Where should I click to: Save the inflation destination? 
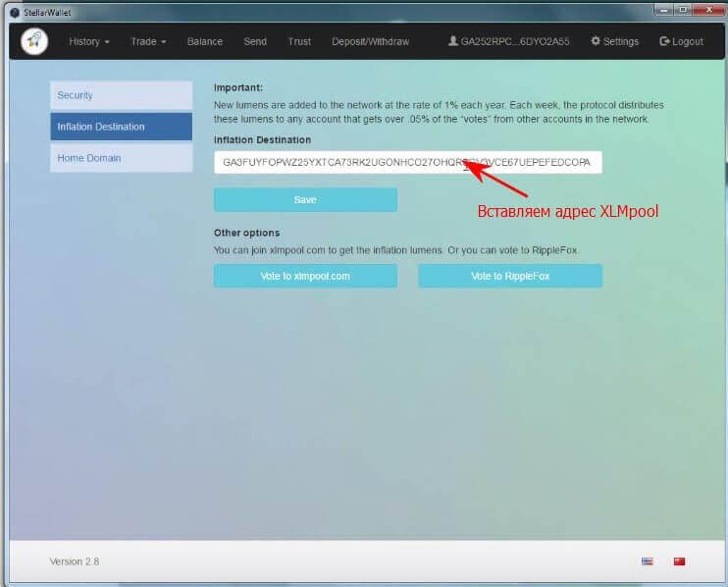coord(305,199)
